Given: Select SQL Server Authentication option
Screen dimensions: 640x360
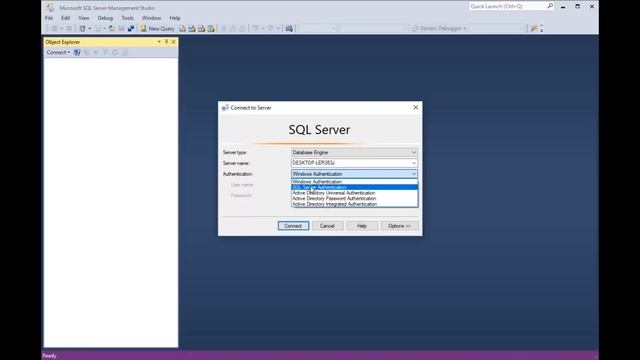Looking at the screenshot, I should point(354,187).
